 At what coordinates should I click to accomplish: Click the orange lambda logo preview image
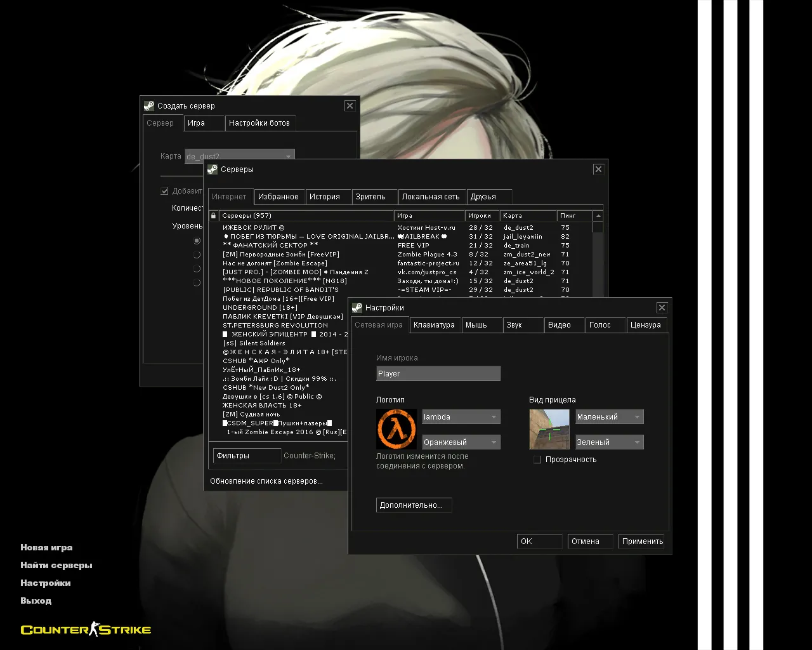(x=396, y=429)
